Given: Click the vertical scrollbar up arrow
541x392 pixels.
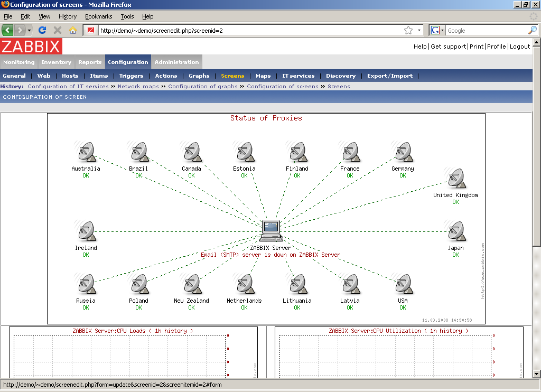Looking at the screenshot, I should click(536, 42).
